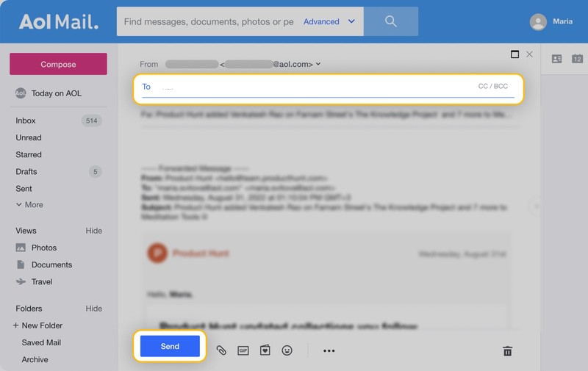Viewport: 588px width, 371px height.
Task: Click the Compose button
Action: [x=59, y=64]
